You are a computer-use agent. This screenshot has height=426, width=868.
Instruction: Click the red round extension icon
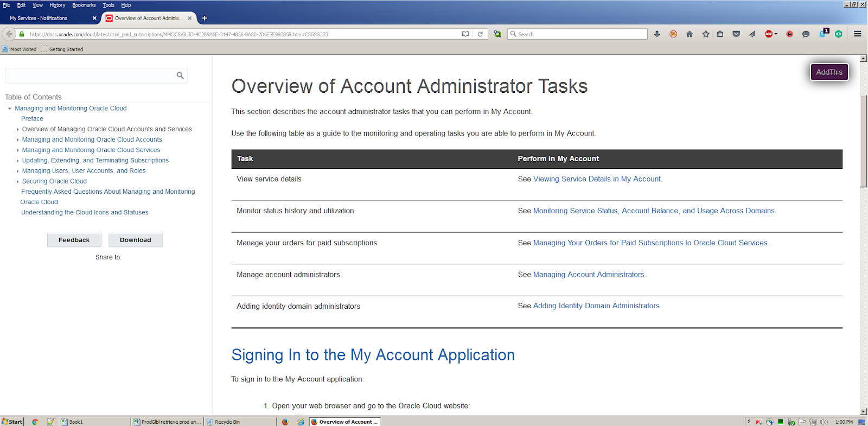click(x=790, y=34)
